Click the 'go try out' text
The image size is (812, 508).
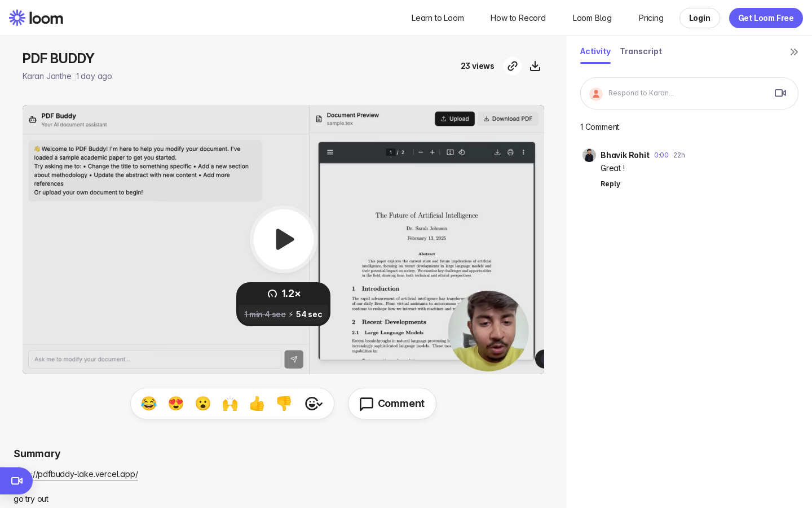(x=31, y=499)
